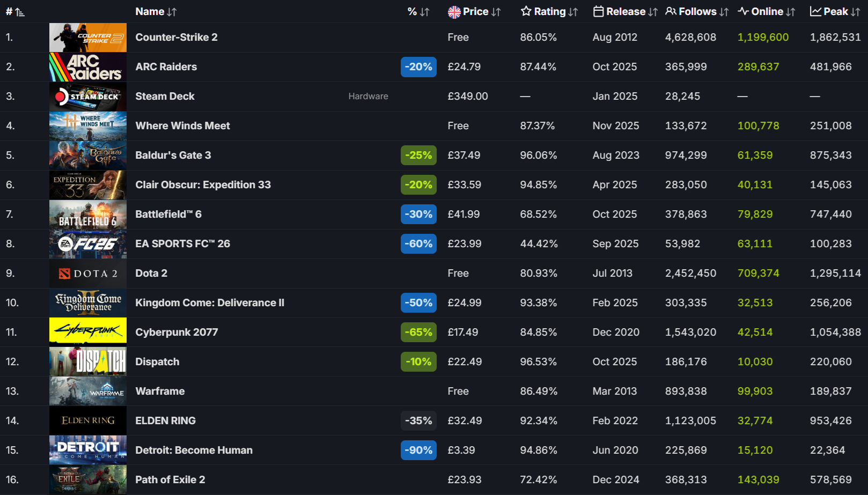Click the Warframe cover thumbnail
Image resolution: width=868 pixels, height=495 pixels.
[x=88, y=391]
